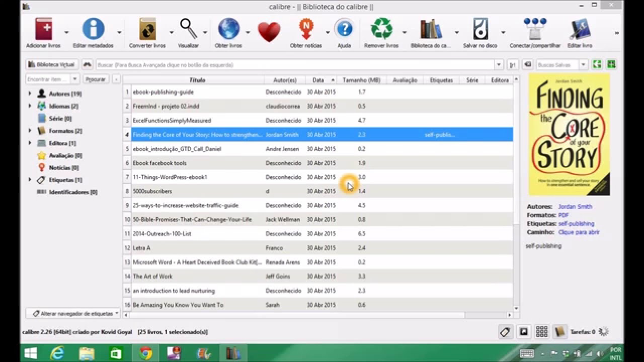Click the small collapse button beside Procurar
This screenshot has height=362, width=644.
point(116,79)
